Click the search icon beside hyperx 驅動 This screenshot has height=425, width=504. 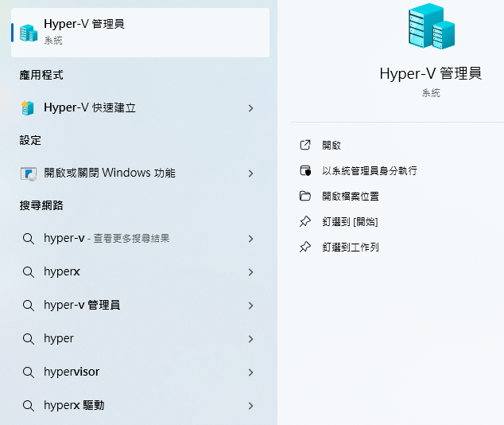(29, 406)
